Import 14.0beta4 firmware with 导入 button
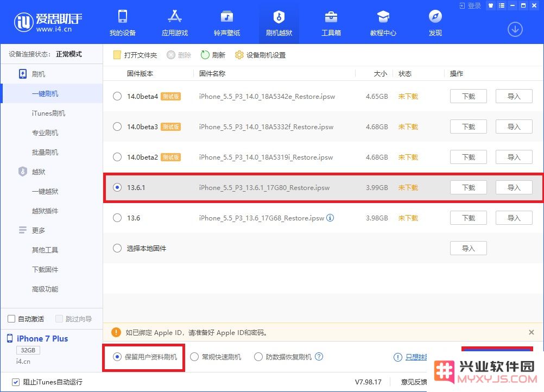The image size is (544, 392). pyautogui.click(x=514, y=96)
